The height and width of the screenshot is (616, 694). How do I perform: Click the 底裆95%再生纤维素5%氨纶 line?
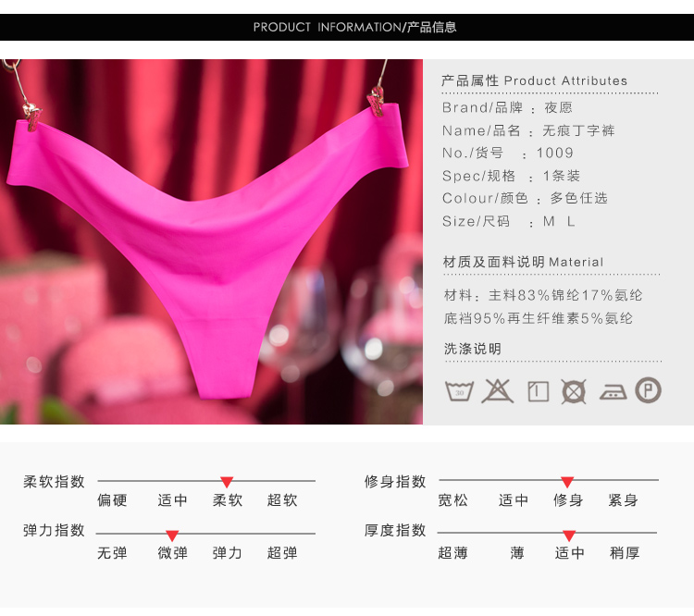539,318
